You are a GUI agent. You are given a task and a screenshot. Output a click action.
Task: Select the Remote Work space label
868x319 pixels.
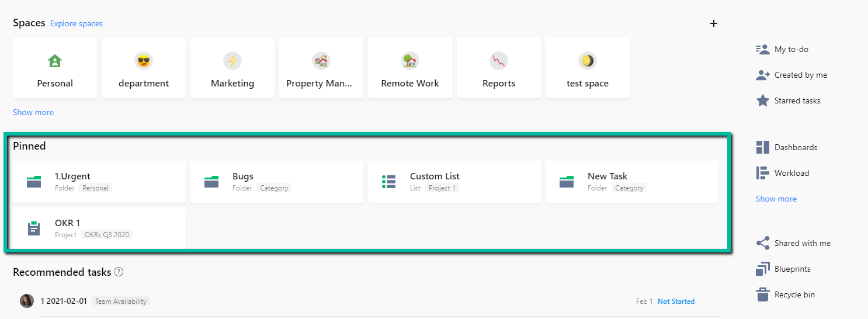pos(410,84)
